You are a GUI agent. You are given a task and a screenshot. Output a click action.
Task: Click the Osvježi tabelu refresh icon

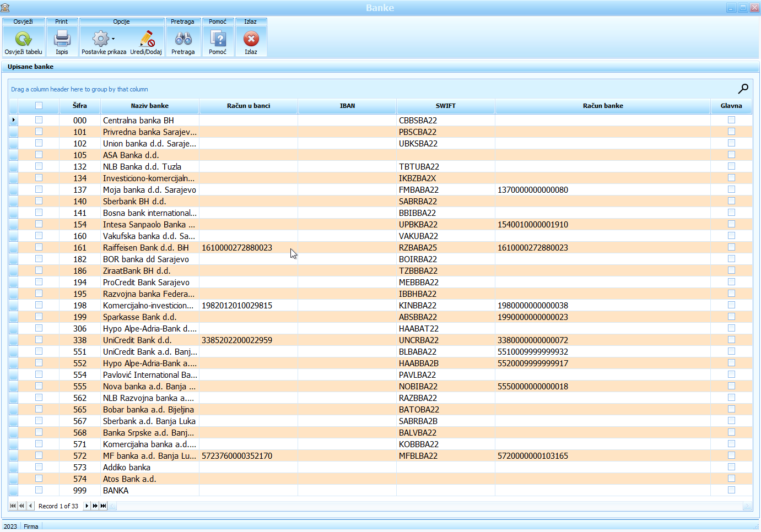point(23,39)
